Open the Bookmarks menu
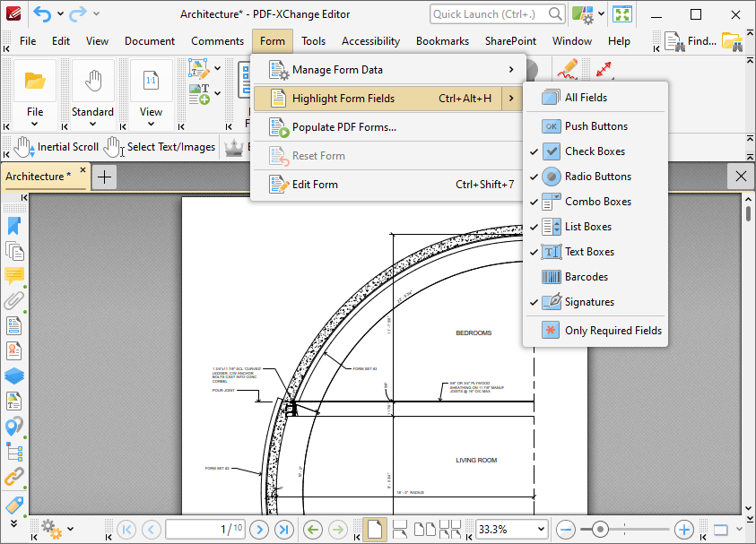756x544 pixels. click(x=443, y=41)
